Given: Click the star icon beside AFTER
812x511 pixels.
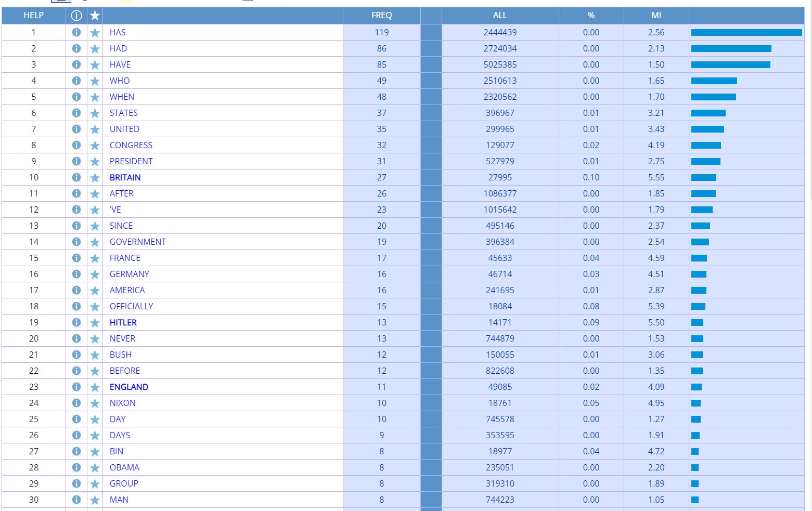Looking at the screenshot, I should click(95, 194).
